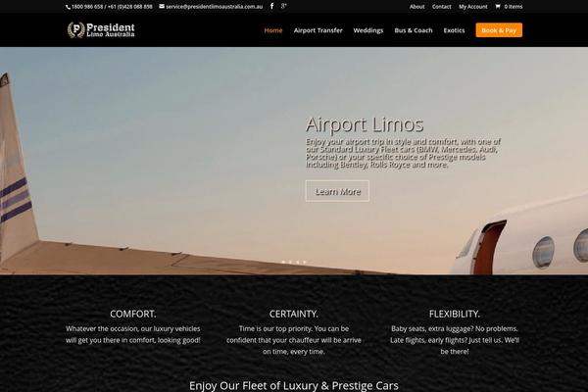This screenshot has width=588, height=392.
Task: Open the Contact link
Action: (441, 7)
